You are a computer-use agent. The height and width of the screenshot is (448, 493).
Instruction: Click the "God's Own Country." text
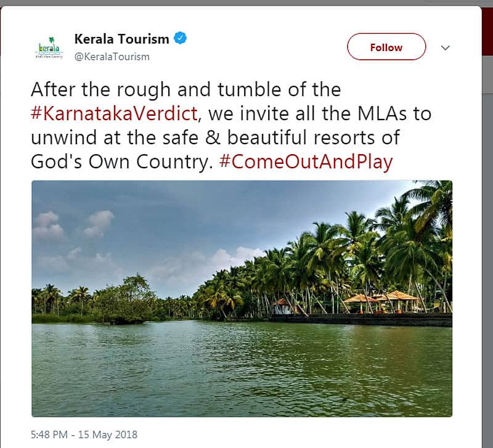[x=122, y=161]
